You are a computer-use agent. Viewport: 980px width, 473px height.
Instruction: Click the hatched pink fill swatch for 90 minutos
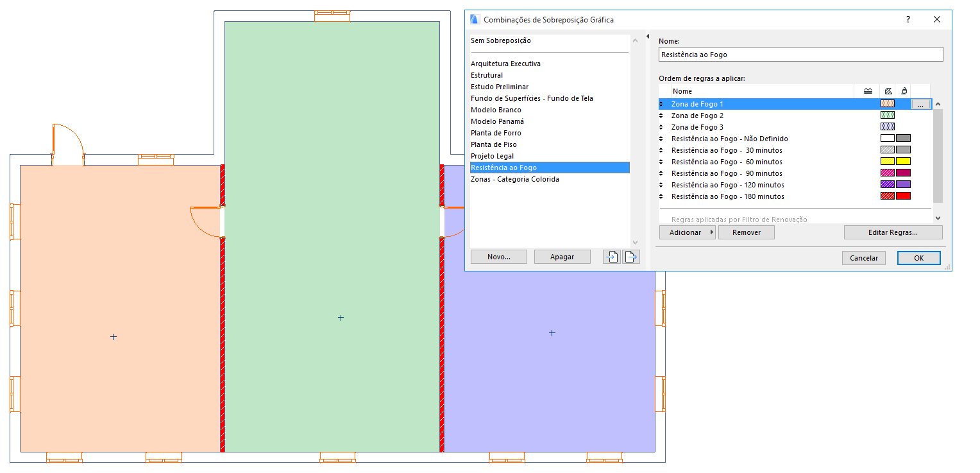click(888, 173)
